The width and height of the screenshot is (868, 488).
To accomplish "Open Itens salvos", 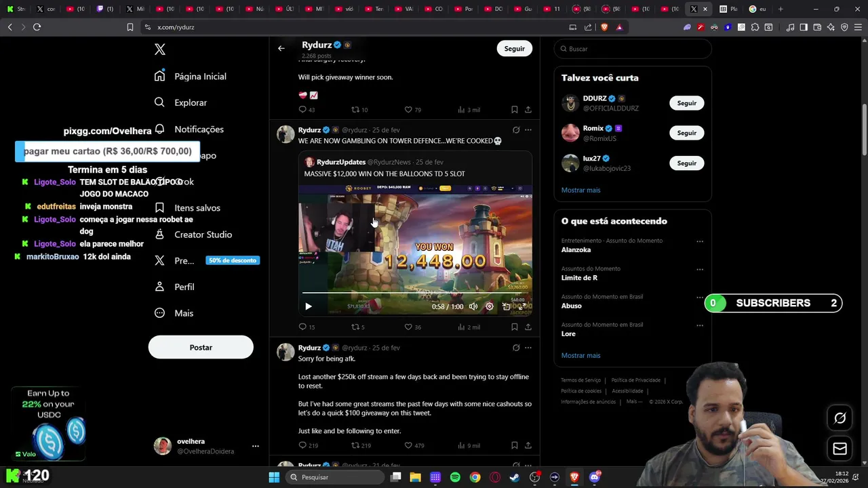I will pos(187,208).
